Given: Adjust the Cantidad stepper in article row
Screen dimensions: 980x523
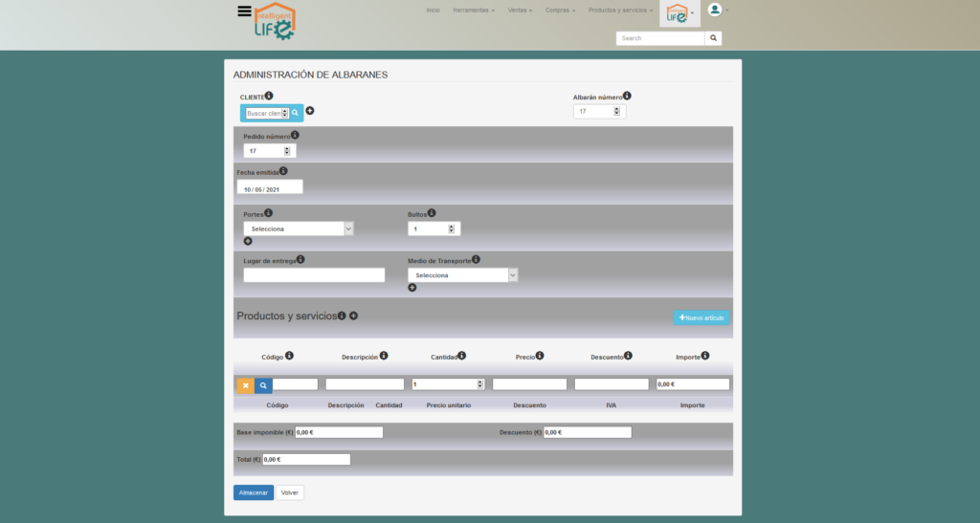Looking at the screenshot, I should (x=480, y=384).
